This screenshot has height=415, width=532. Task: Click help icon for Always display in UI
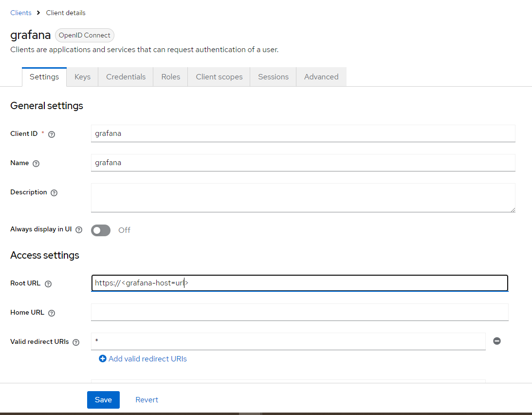tap(79, 230)
